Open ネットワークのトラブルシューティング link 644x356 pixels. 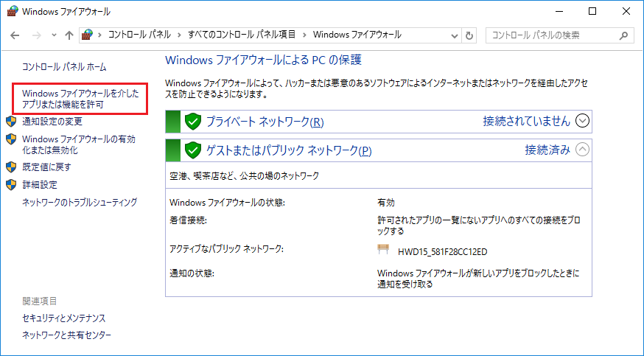click(80, 203)
